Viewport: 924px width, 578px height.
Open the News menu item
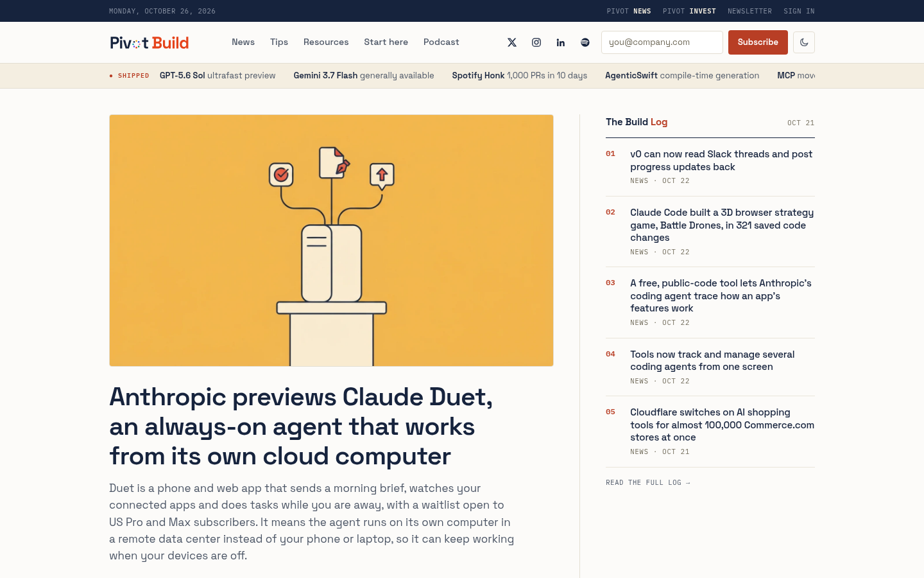point(243,42)
